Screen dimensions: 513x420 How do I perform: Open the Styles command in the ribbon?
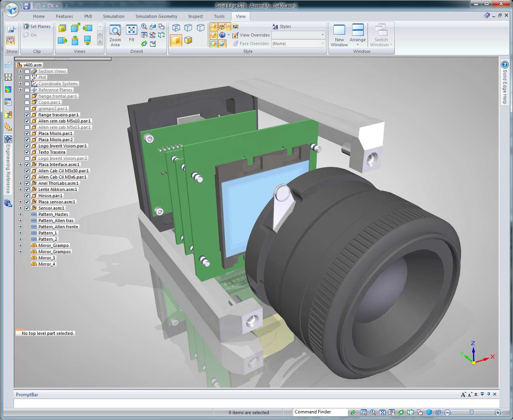pyautogui.click(x=282, y=26)
